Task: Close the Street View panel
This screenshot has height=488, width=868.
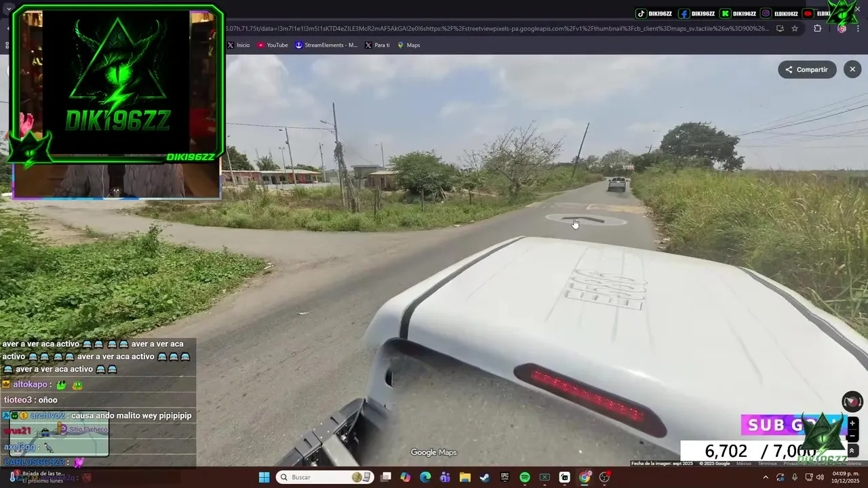Action: tap(852, 69)
